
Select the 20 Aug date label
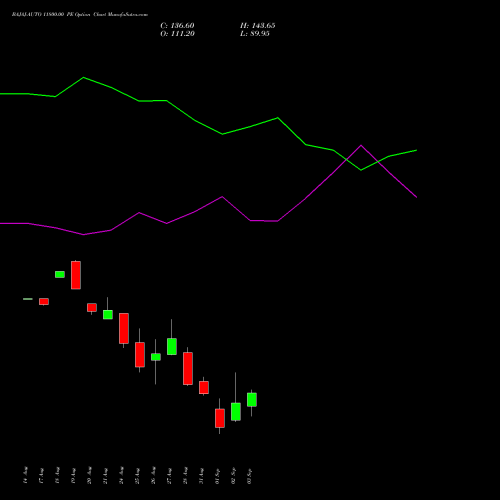90,475
